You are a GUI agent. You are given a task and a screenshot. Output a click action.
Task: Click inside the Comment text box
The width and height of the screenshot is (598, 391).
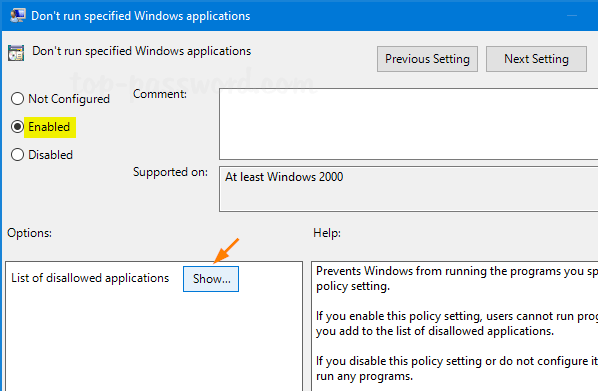[408, 124]
